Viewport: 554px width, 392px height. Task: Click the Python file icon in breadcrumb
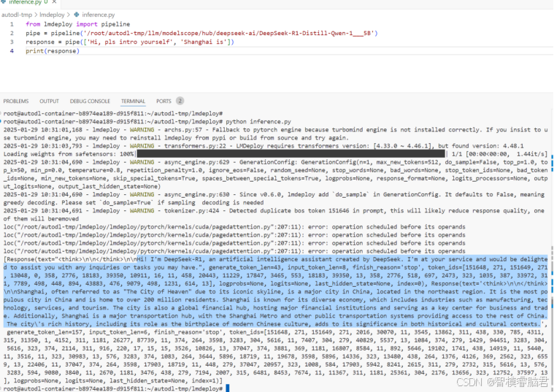77,15
